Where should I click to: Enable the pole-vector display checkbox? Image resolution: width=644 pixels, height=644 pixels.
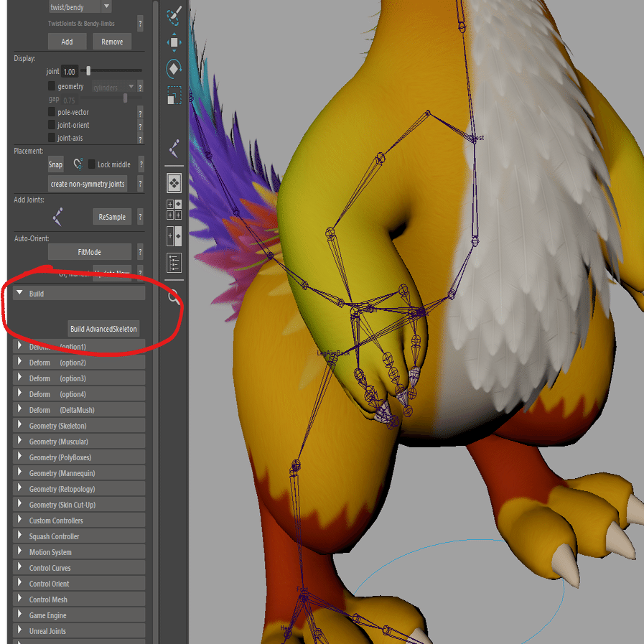[52, 112]
